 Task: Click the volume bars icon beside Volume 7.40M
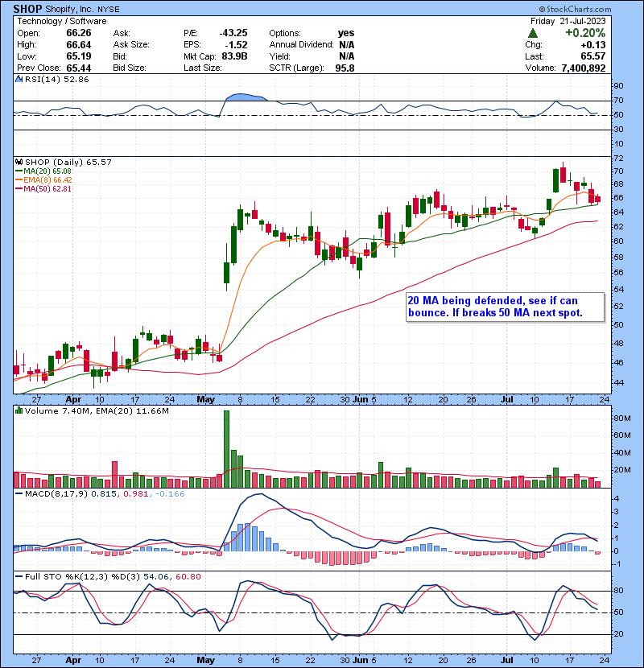point(19,410)
